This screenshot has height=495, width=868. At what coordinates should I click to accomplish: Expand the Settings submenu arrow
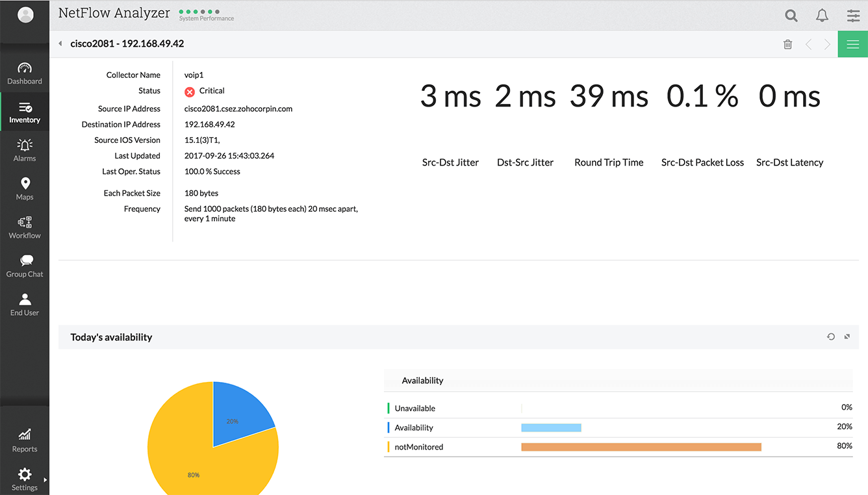[45, 480]
